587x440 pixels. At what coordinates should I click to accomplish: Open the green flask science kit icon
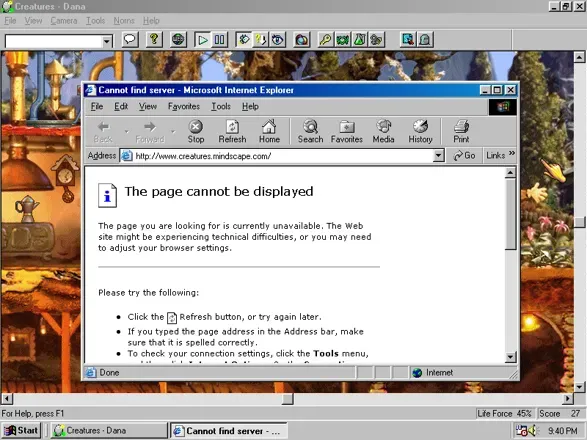tap(359, 40)
